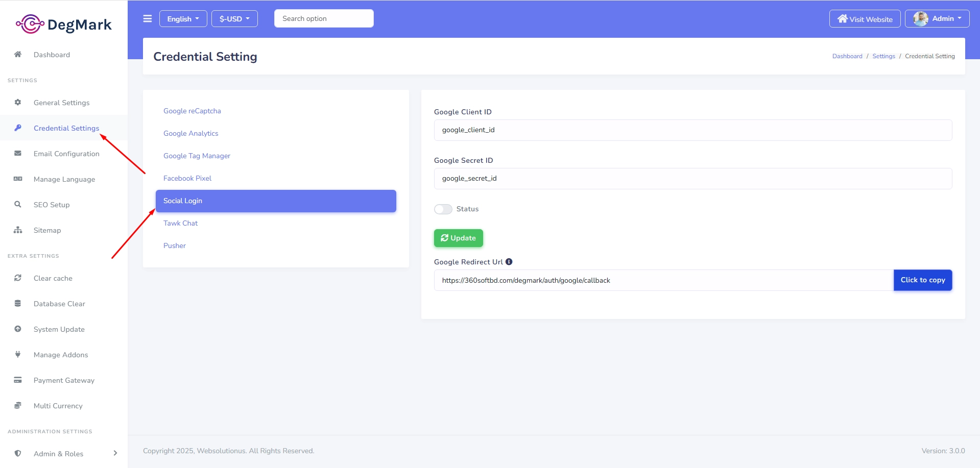Click the Clear cache refresh icon
The image size is (980, 468).
[18, 278]
